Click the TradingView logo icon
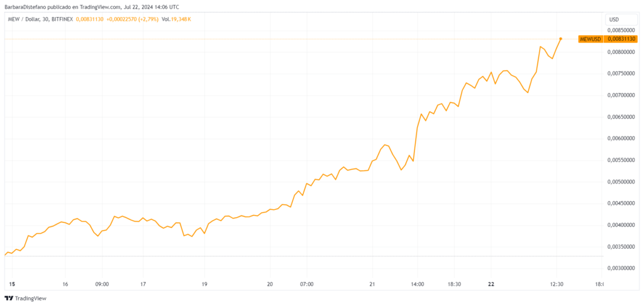 (x=9, y=298)
